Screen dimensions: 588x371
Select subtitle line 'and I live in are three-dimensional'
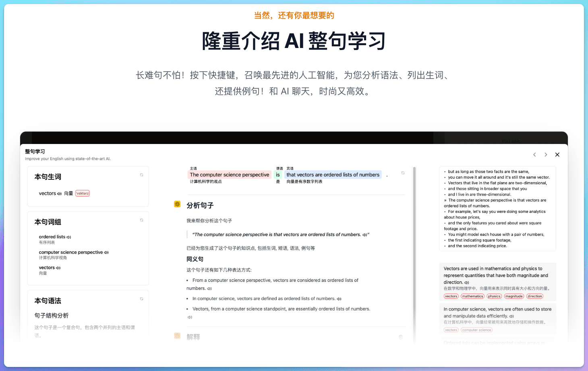(480, 194)
